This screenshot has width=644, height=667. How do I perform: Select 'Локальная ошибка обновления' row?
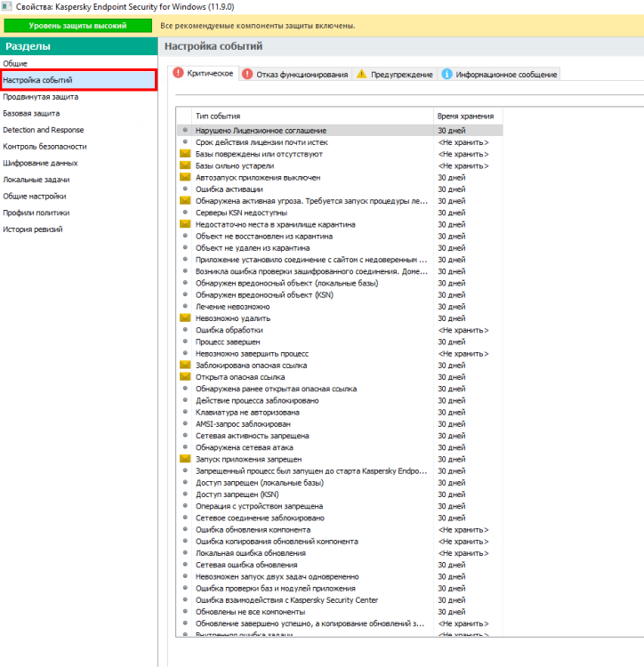340,553
